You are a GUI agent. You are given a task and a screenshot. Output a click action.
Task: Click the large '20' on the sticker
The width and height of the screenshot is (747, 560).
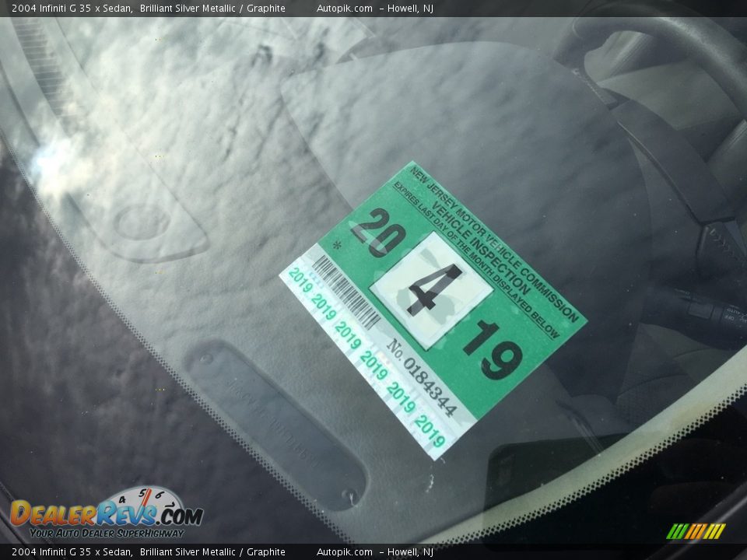(x=375, y=232)
